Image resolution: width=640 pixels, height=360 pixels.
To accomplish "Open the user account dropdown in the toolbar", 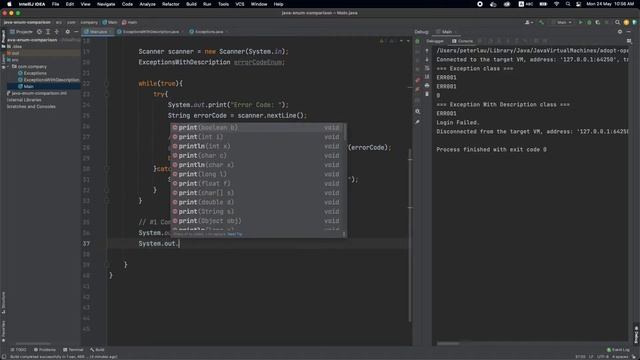I will (x=529, y=22).
